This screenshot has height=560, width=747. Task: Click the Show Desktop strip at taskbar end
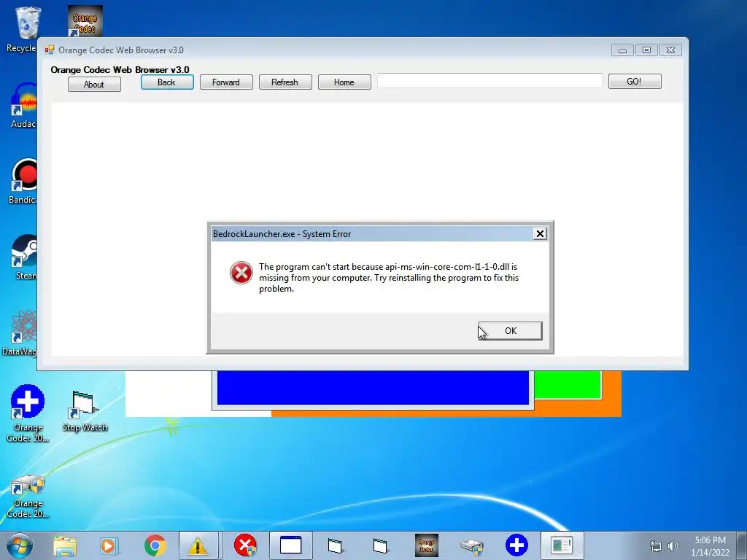743,545
